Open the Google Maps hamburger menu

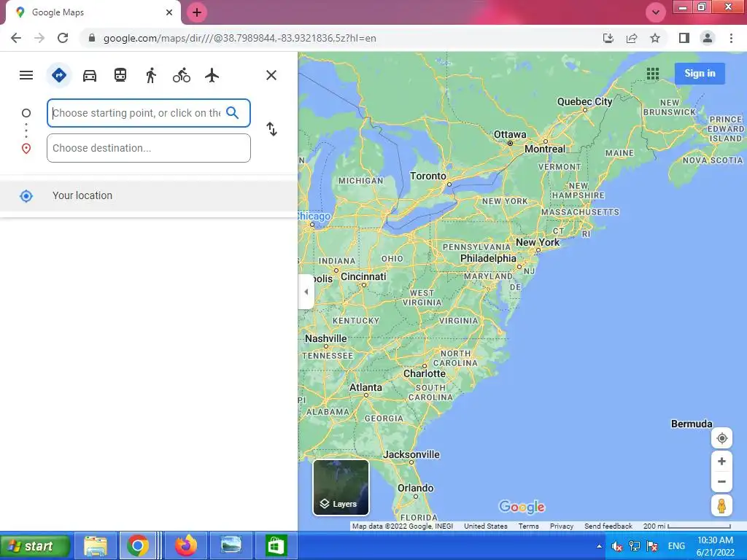[x=26, y=75]
